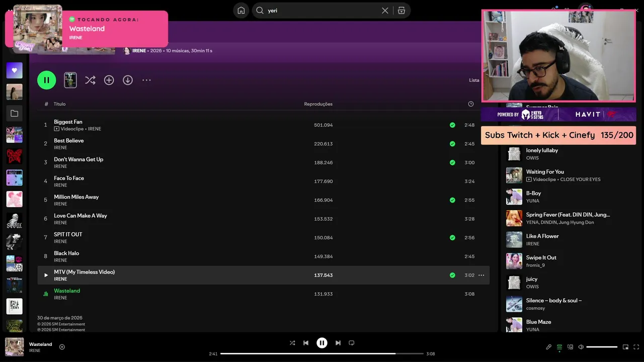This screenshot has height=362, width=644.
Task: Click album preview thumbnail beside play button
Action: (70, 80)
